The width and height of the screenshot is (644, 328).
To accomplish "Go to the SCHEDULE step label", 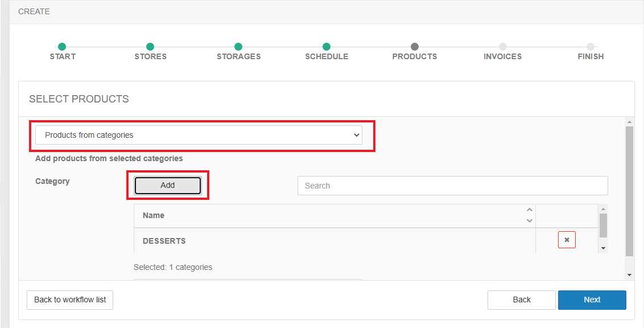I will pyautogui.click(x=327, y=56).
